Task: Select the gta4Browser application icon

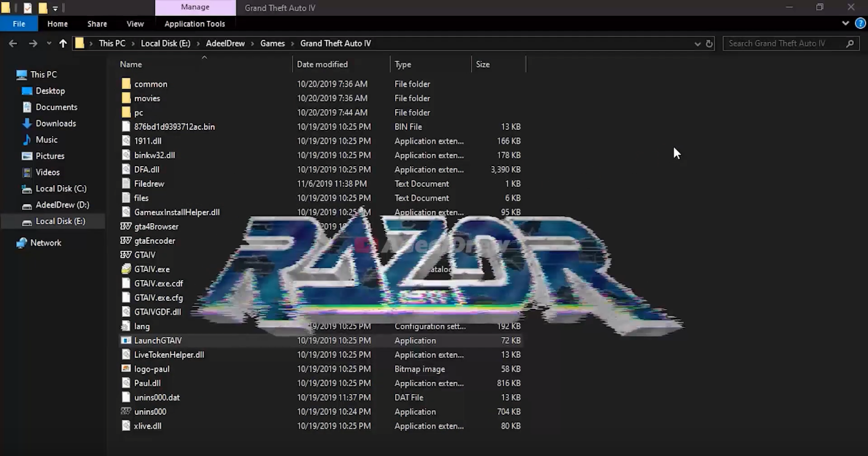Action: tap(126, 227)
